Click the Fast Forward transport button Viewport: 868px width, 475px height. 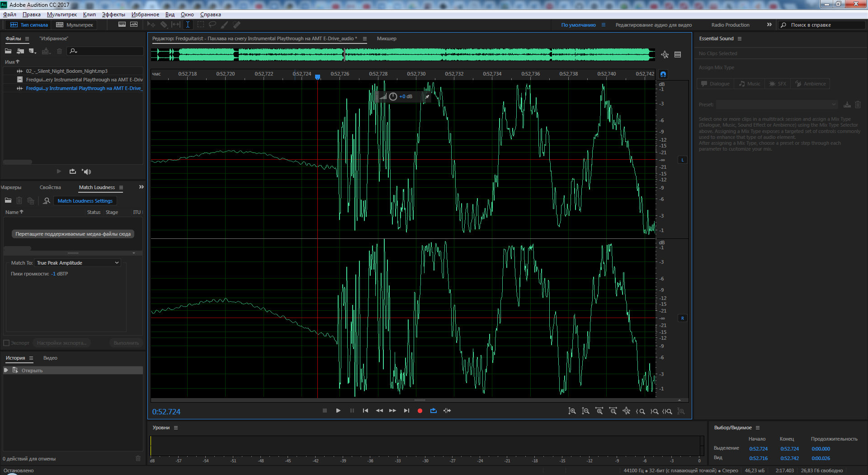(393, 411)
